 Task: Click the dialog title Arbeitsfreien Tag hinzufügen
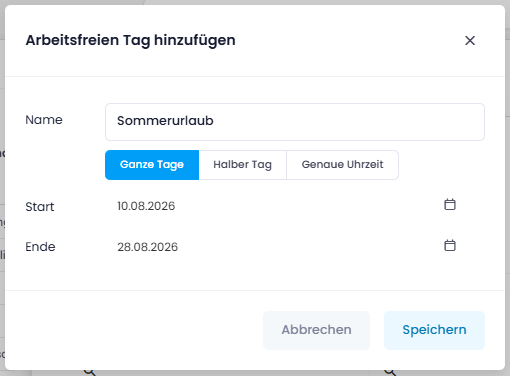tap(131, 41)
